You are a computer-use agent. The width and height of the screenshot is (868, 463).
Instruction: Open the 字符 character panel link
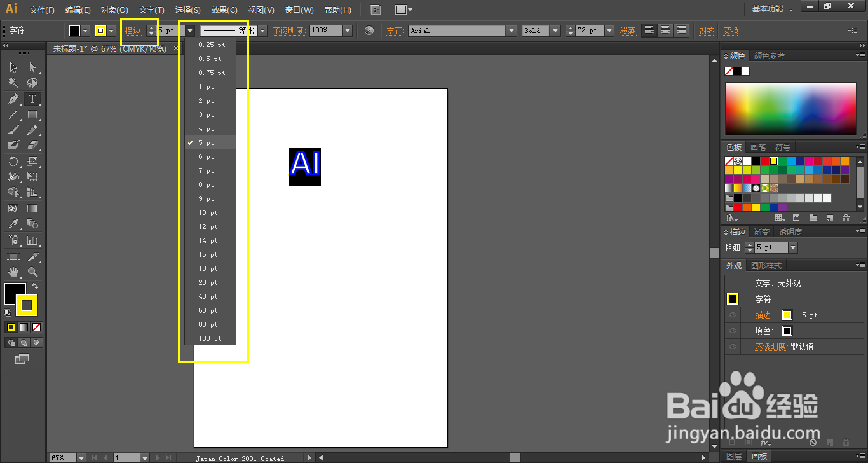(x=395, y=31)
